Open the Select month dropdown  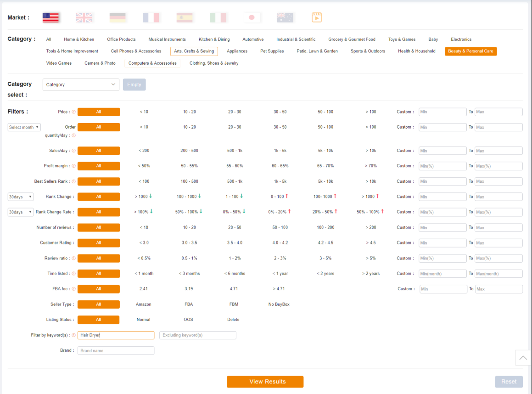tap(24, 127)
